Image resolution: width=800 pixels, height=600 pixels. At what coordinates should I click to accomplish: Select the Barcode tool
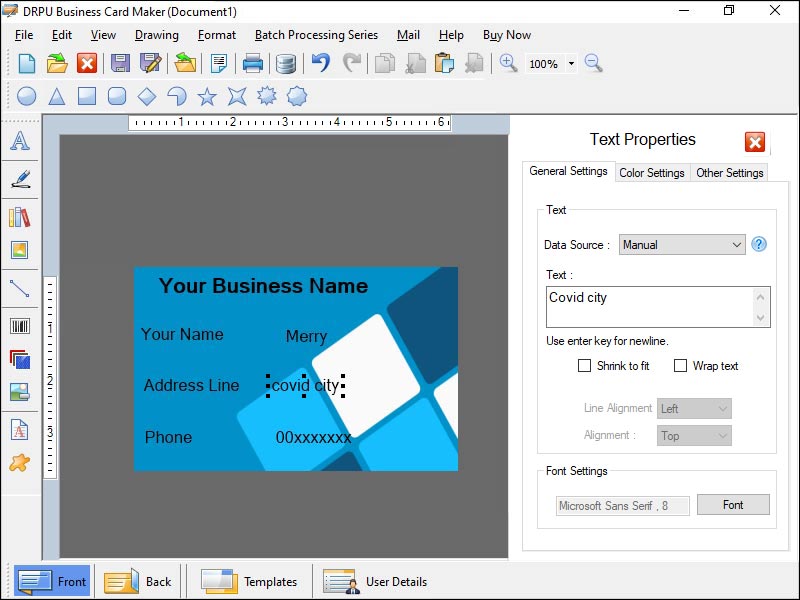pyautogui.click(x=20, y=325)
